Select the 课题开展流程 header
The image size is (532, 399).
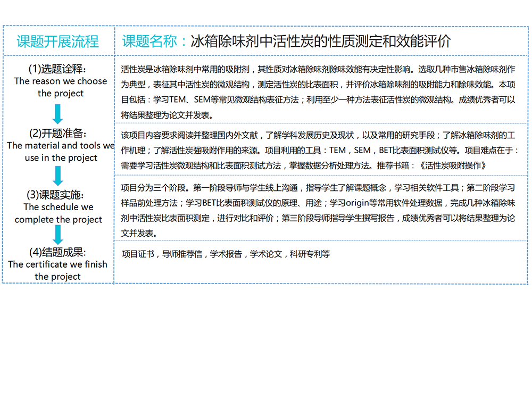pyautogui.click(x=57, y=41)
